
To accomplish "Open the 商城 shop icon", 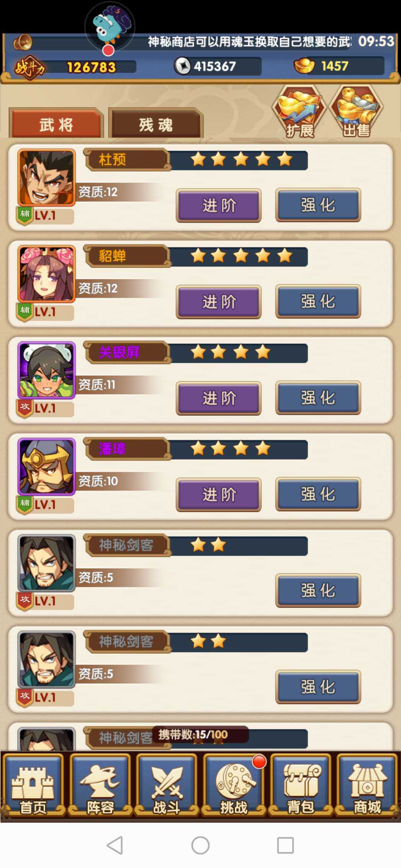I will pos(367,785).
